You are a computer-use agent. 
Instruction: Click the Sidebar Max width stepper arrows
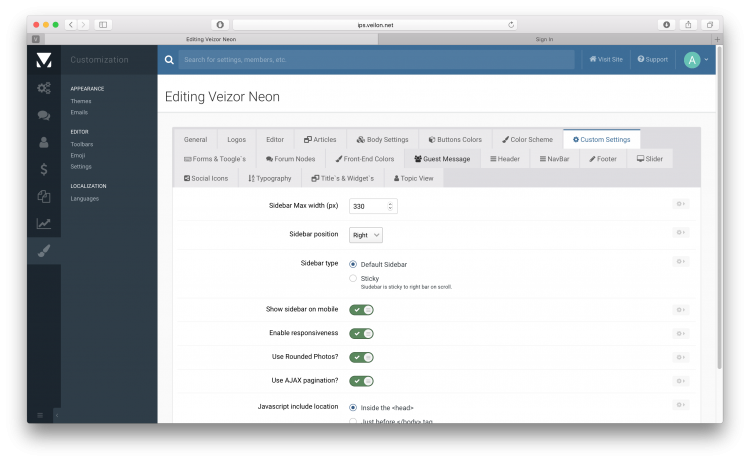pos(390,206)
